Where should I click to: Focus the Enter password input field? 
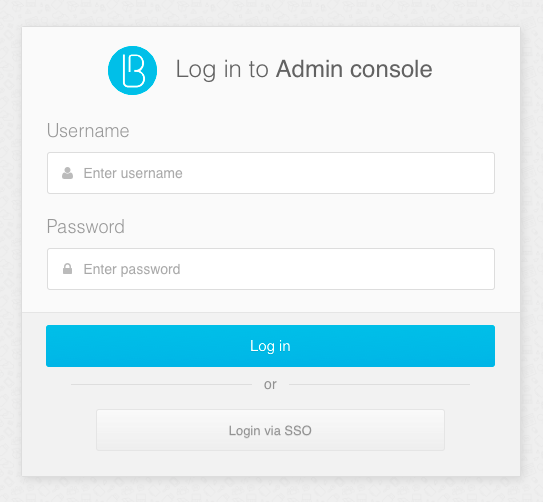pos(271,269)
